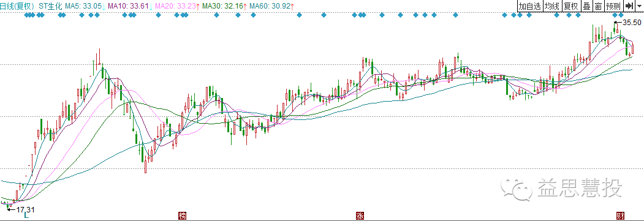The height and width of the screenshot is (221, 644).
Task: Click the 叠 overlay chart button
Action: point(586,6)
